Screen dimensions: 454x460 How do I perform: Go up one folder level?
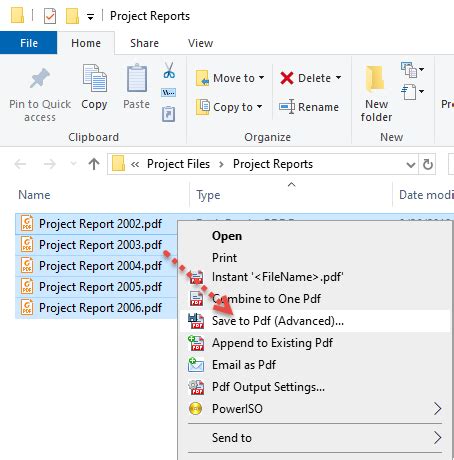94,164
